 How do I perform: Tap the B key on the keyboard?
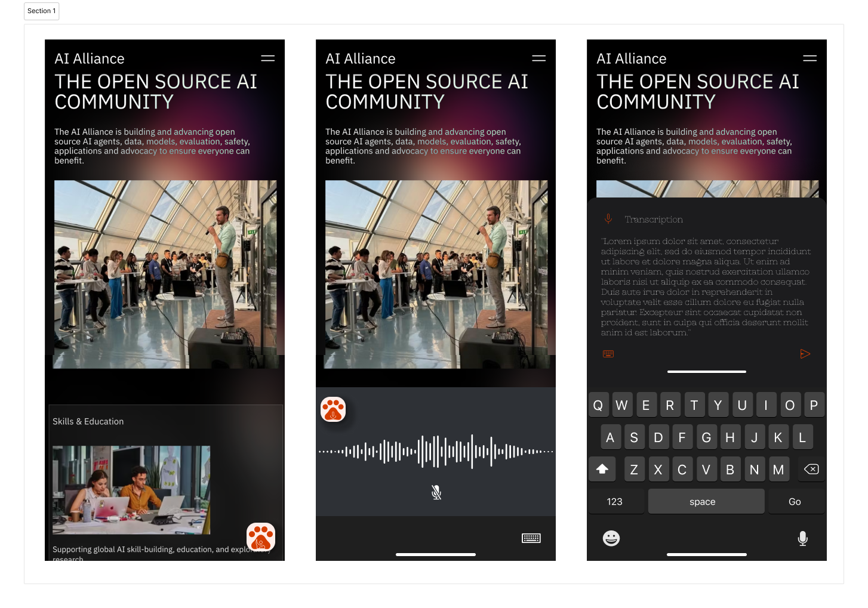tap(730, 470)
